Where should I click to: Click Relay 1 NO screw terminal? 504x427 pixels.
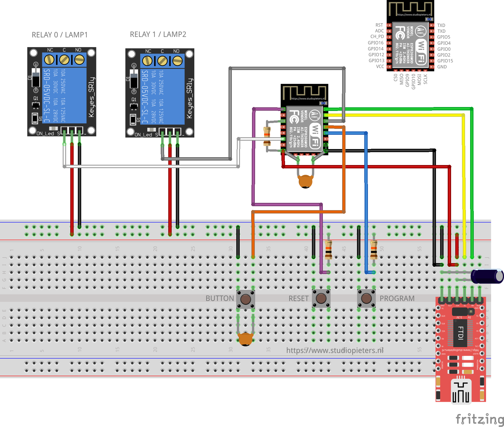click(x=177, y=61)
